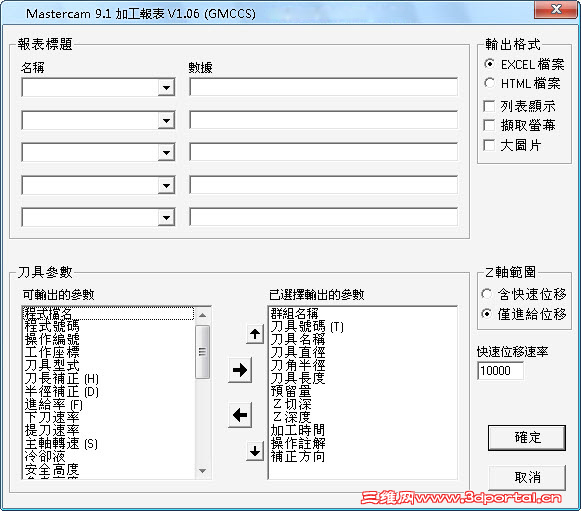Click the 取消 button
The image size is (581, 511).
pos(527,477)
